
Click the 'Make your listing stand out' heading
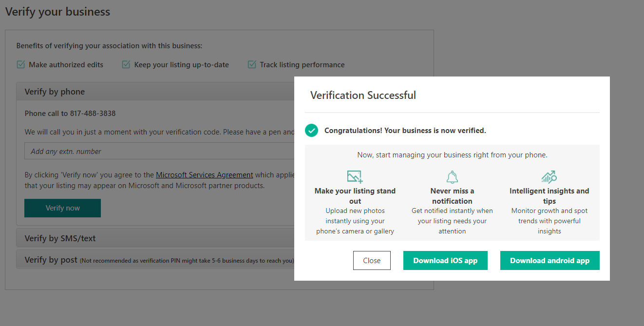pos(355,196)
